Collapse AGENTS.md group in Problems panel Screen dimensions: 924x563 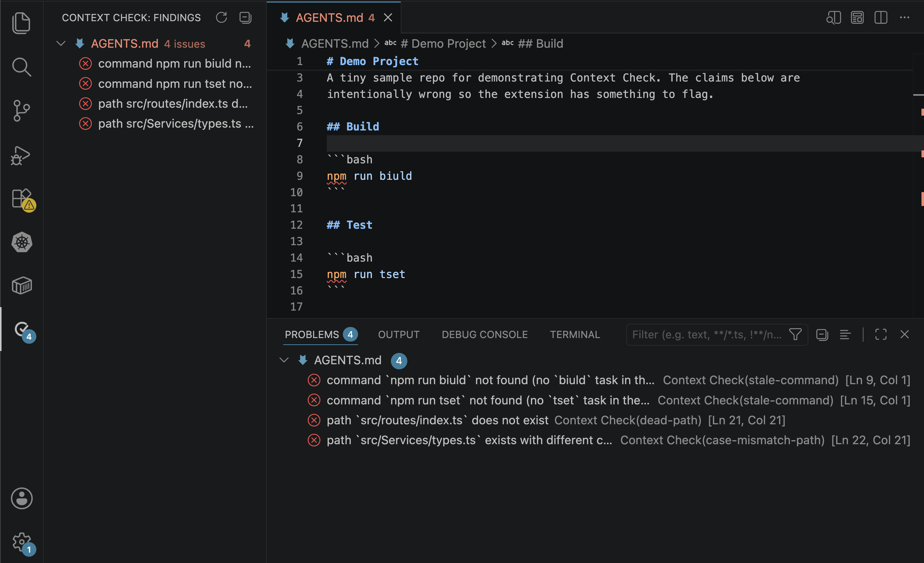point(284,360)
